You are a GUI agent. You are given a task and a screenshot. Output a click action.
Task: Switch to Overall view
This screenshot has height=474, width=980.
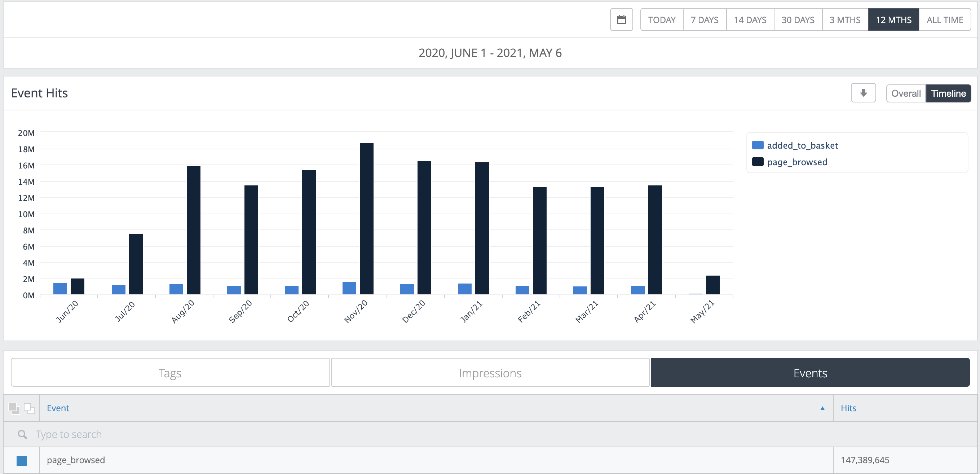click(x=905, y=93)
